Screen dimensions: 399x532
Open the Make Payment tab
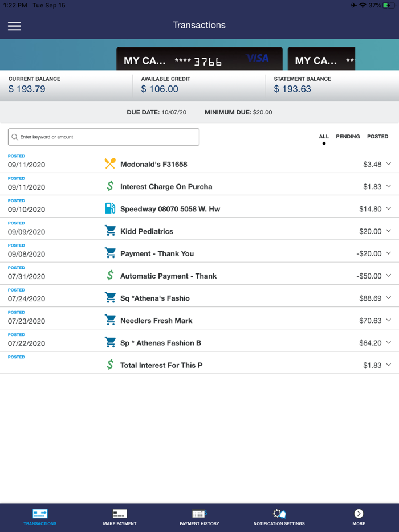[x=120, y=517]
